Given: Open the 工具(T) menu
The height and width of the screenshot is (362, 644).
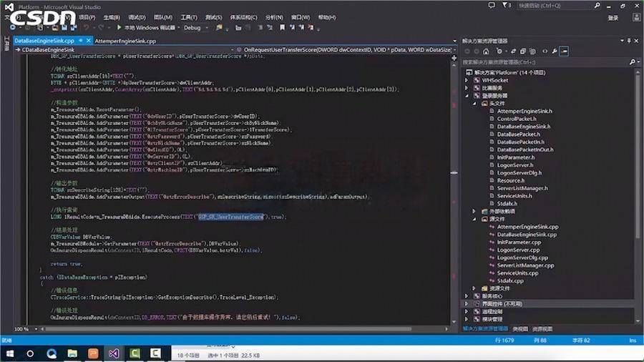Looking at the screenshot, I should point(189,16).
